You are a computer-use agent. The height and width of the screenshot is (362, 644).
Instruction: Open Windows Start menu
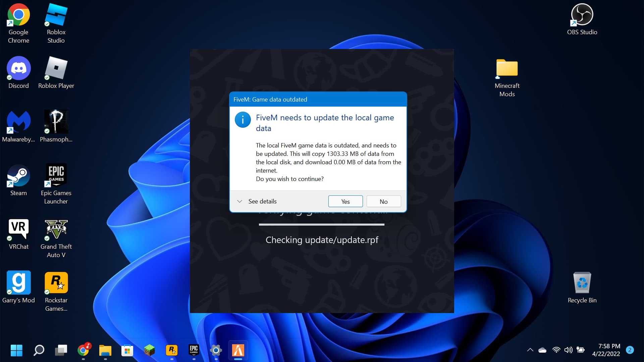point(16,350)
